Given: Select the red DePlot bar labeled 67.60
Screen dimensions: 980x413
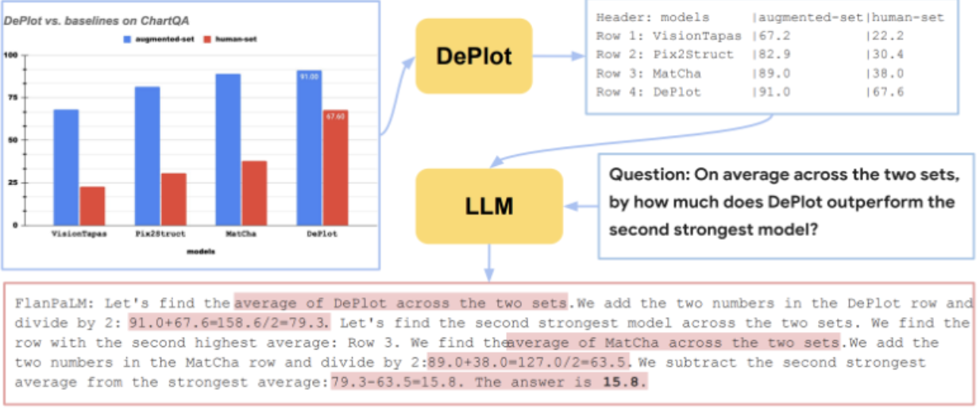Looking at the screenshot, I should (x=335, y=168).
